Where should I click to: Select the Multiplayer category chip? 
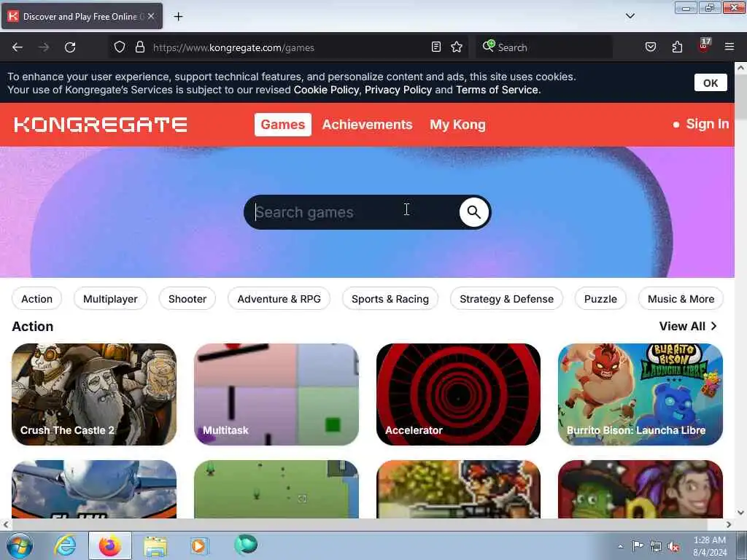[x=110, y=298]
